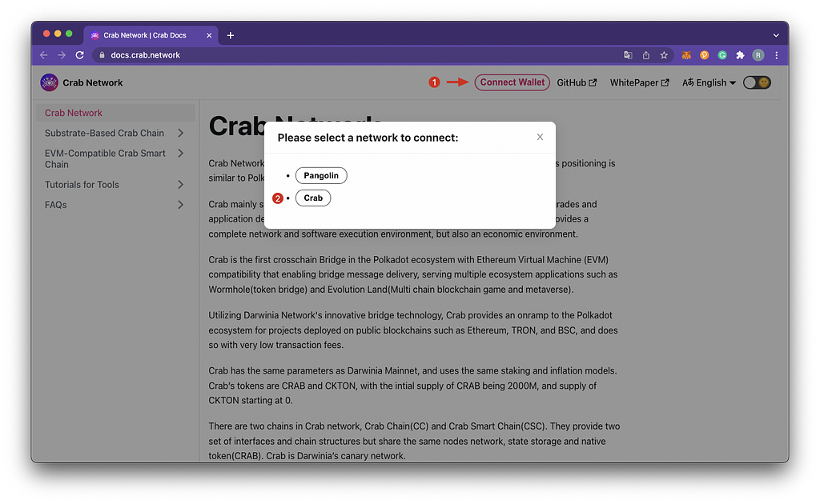Toggle the dark mode switch

pos(757,82)
